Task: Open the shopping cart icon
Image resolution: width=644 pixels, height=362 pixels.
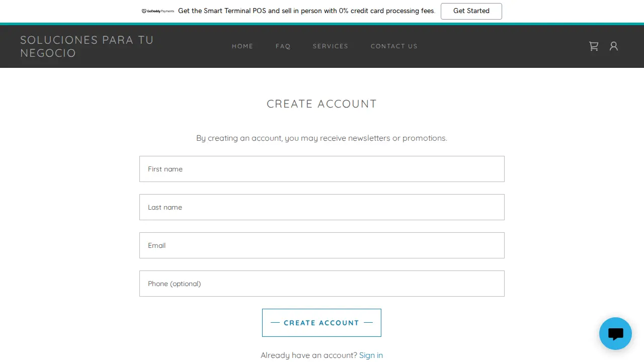Action: coord(594,46)
